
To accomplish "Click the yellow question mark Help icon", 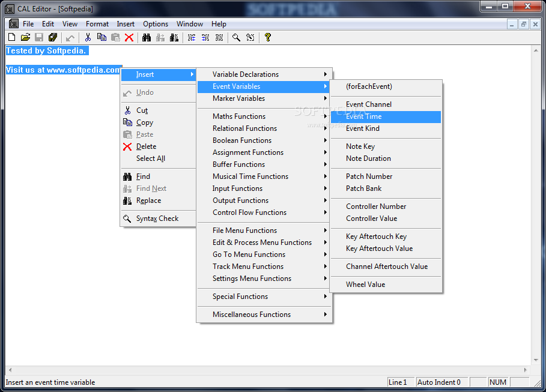I will [x=268, y=37].
